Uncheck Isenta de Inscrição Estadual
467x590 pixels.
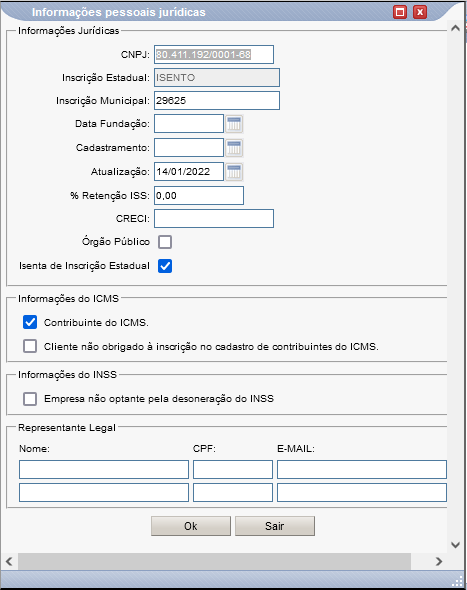165,266
